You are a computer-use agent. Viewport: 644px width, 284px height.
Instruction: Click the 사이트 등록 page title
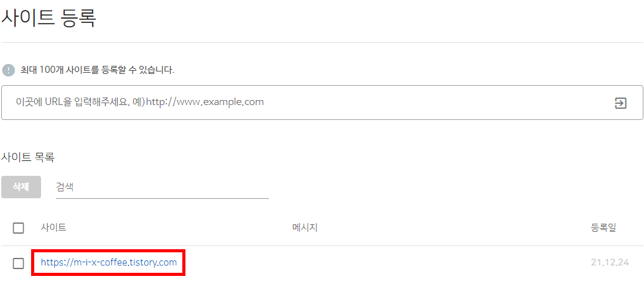pyautogui.click(x=49, y=19)
